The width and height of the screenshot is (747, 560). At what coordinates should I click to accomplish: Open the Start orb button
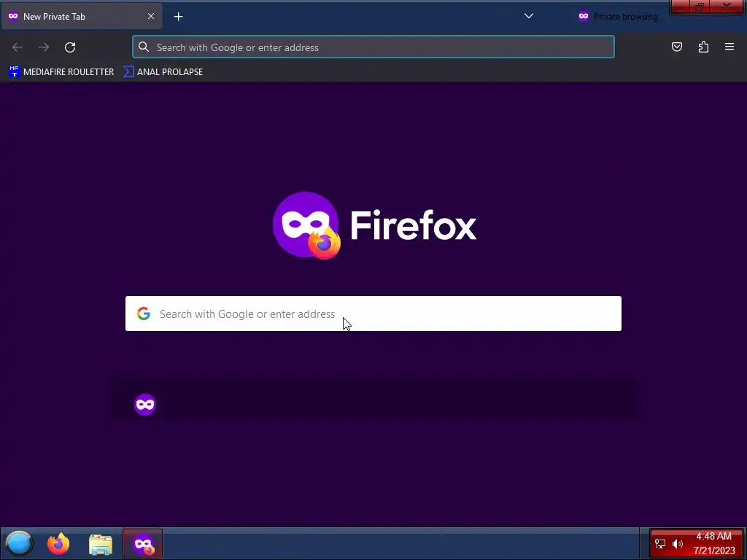(19, 543)
